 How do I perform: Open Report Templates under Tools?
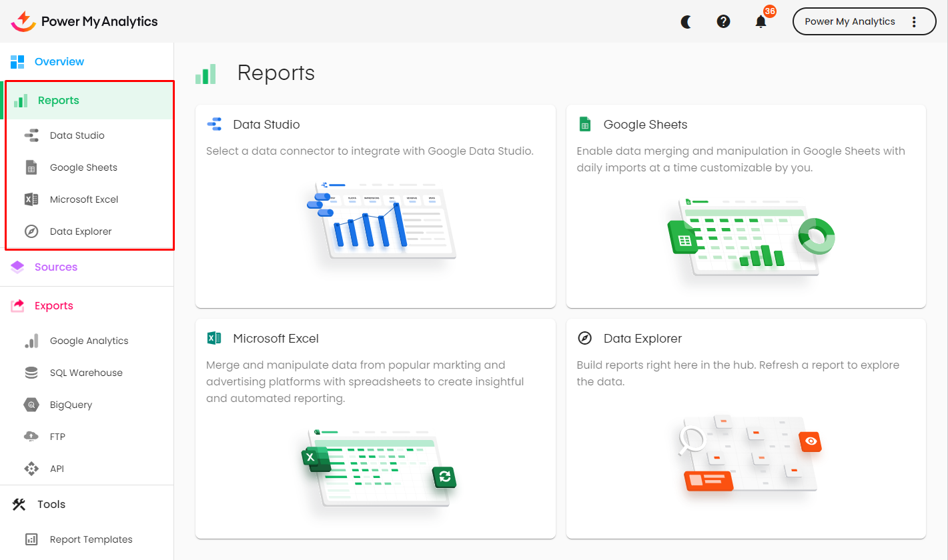coord(91,539)
